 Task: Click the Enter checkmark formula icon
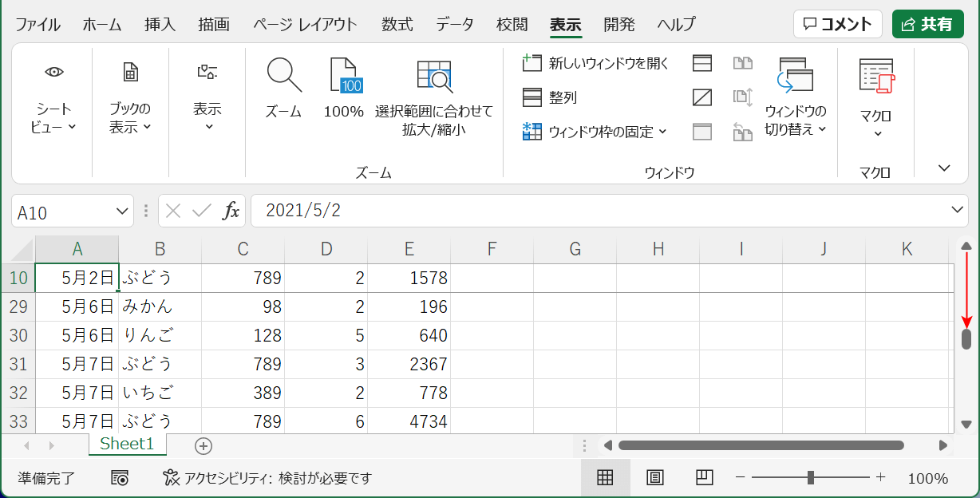(x=202, y=211)
